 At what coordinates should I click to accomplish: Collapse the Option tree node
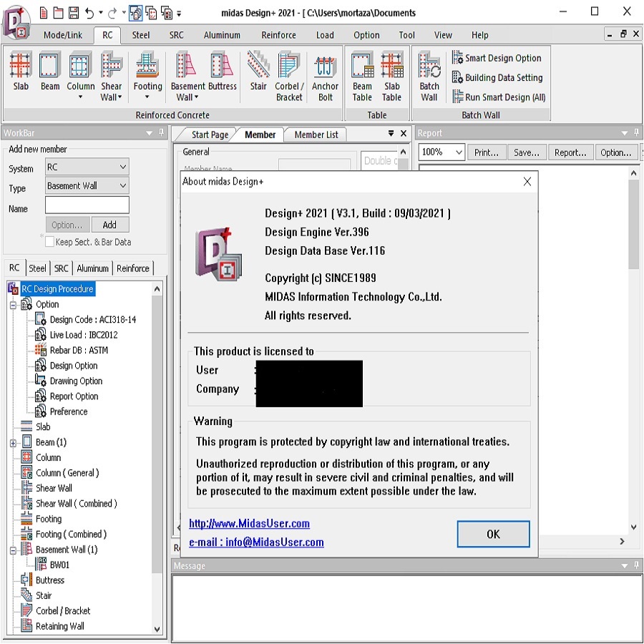tap(13, 305)
